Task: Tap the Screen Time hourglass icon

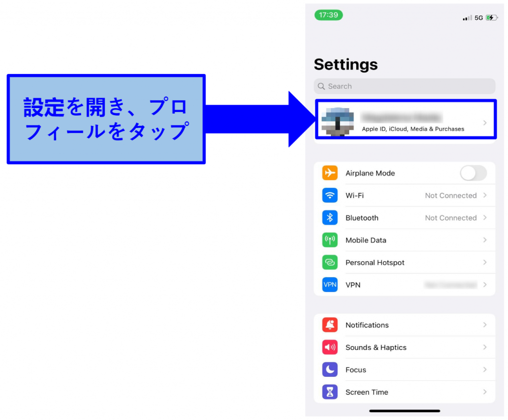Action: (329, 392)
